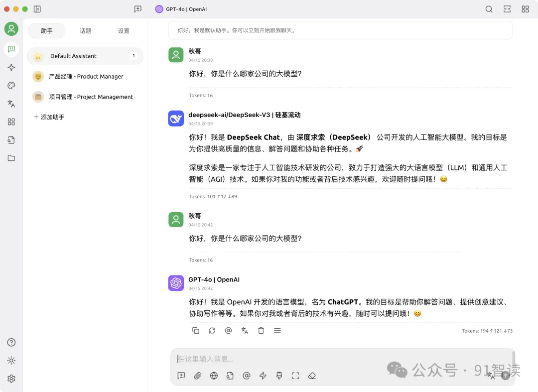Open the more-actions menu under the message
Screen dimensions: 538x392
[x=277, y=330]
